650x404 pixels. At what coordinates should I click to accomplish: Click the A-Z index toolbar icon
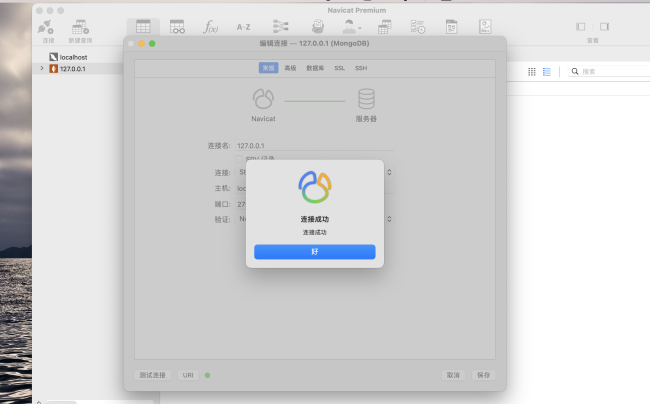(x=243, y=27)
